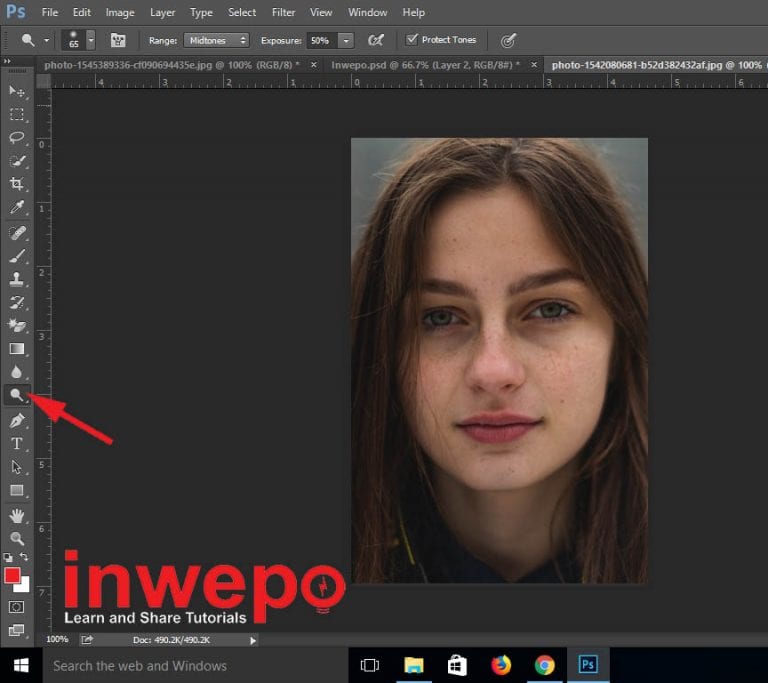The height and width of the screenshot is (683, 768).
Task: Select the Move tool
Action: [17, 91]
